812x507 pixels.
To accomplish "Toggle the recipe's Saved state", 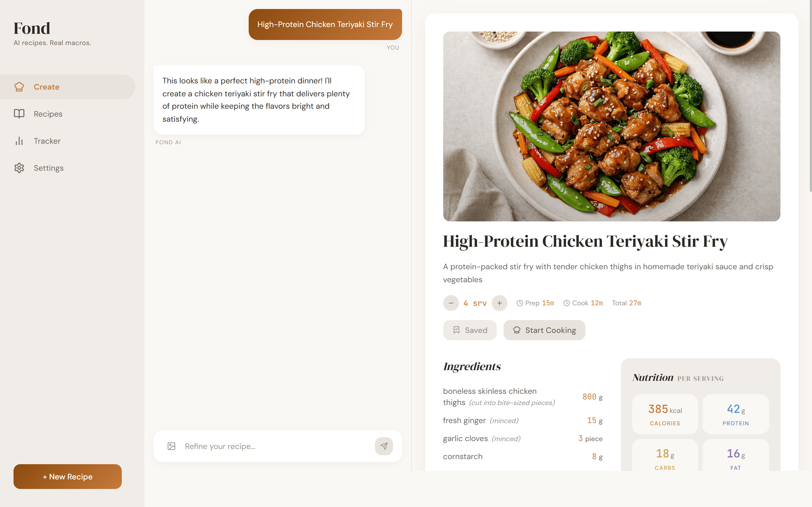I will pyautogui.click(x=470, y=330).
